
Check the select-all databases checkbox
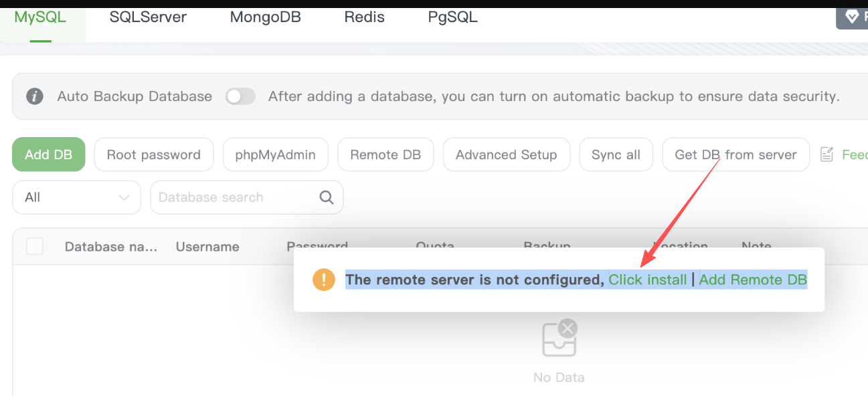35,246
